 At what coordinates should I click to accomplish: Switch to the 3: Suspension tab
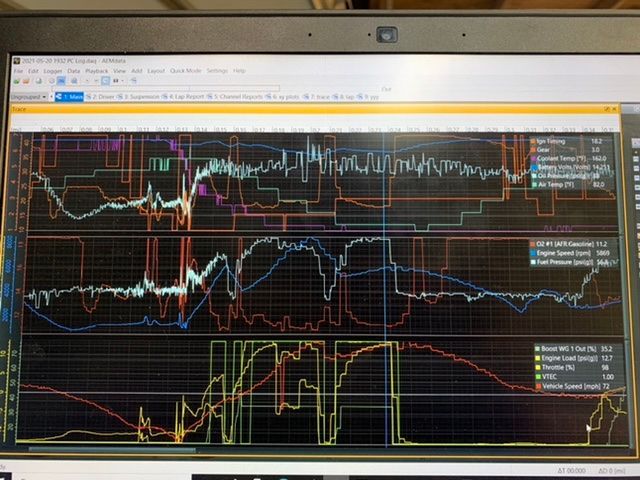pyautogui.click(x=145, y=97)
